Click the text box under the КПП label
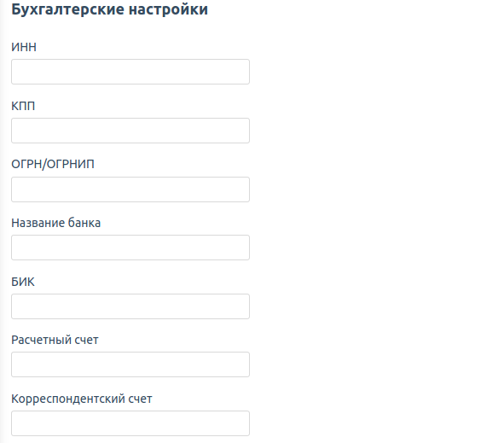This screenshot has height=443, width=504. tap(130, 131)
